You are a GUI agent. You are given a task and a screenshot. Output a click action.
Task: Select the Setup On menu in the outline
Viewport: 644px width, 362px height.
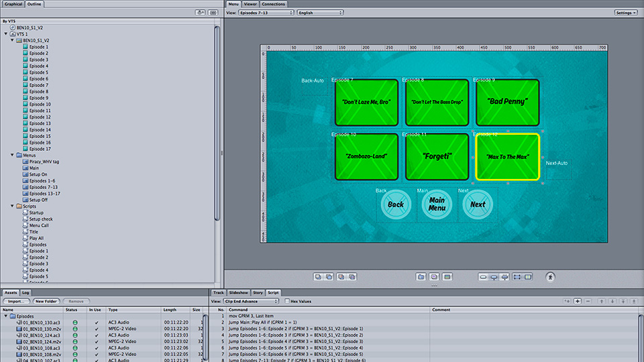[x=38, y=174]
